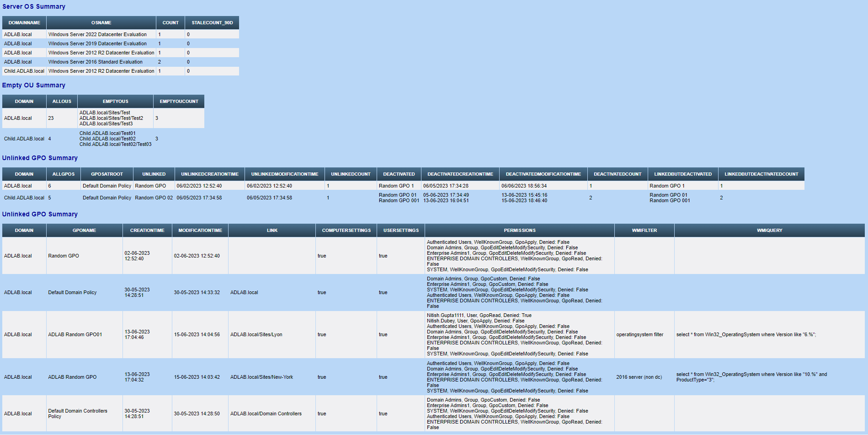Screen dimensions: 868x435
Task: Select the EMPTYOUCOUNT column header
Action: coord(179,101)
